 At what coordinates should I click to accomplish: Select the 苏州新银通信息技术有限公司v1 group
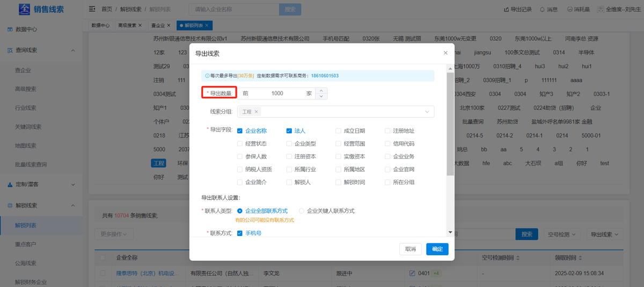click(x=190, y=39)
